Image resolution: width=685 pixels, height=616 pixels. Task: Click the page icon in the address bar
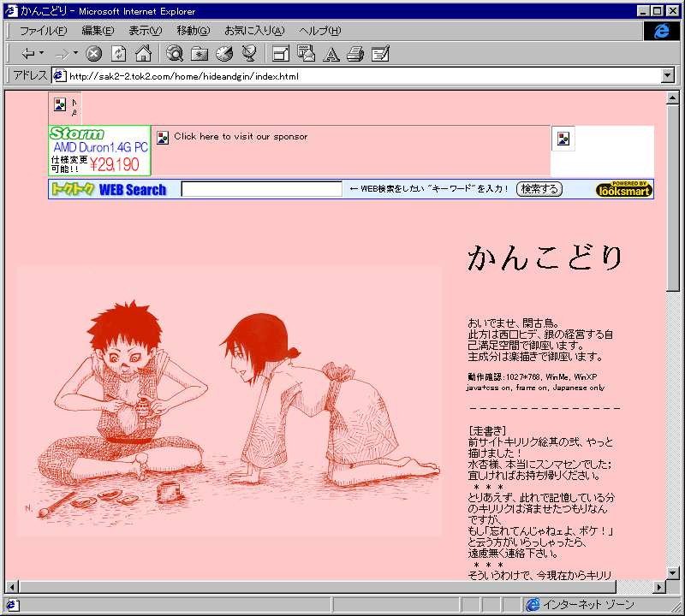(59, 76)
